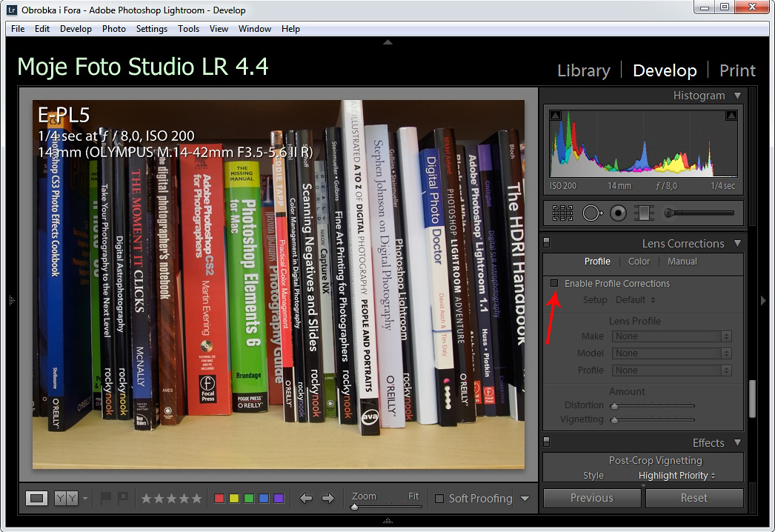
Task: Open the Library module
Action: (x=583, y=70)
